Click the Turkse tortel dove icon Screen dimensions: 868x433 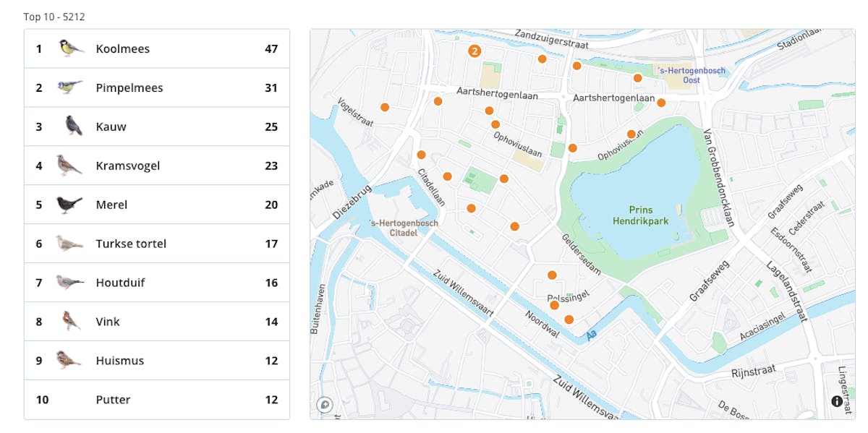pyautogui.click(x=69, y=244)
